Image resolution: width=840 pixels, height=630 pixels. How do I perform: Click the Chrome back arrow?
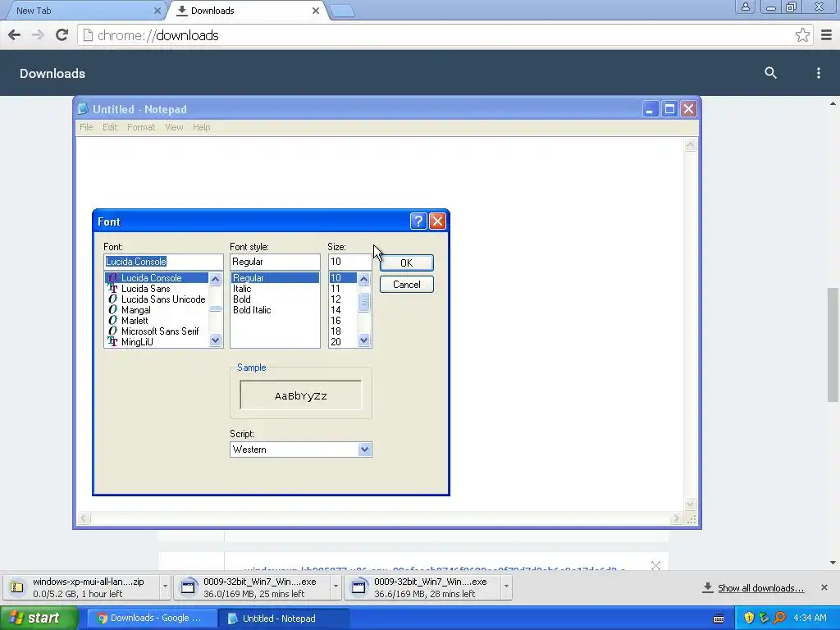(x=15, y=35)
